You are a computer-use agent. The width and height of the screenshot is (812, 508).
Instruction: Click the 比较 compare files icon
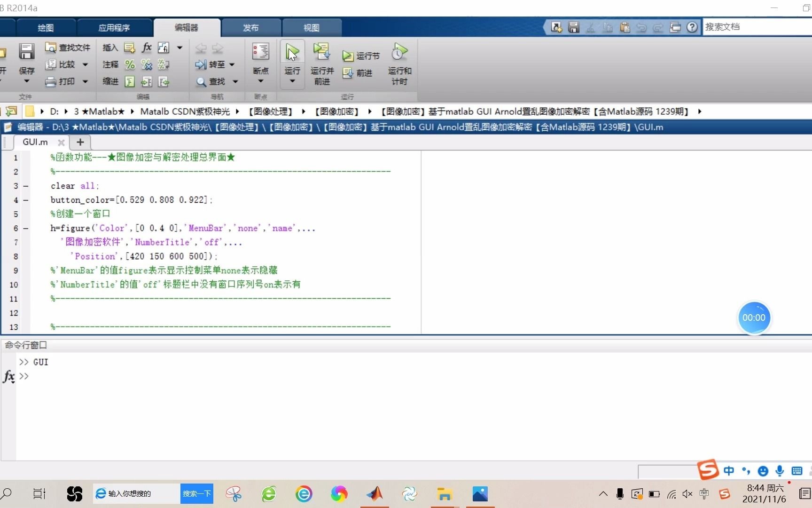[x=50, y=64]
